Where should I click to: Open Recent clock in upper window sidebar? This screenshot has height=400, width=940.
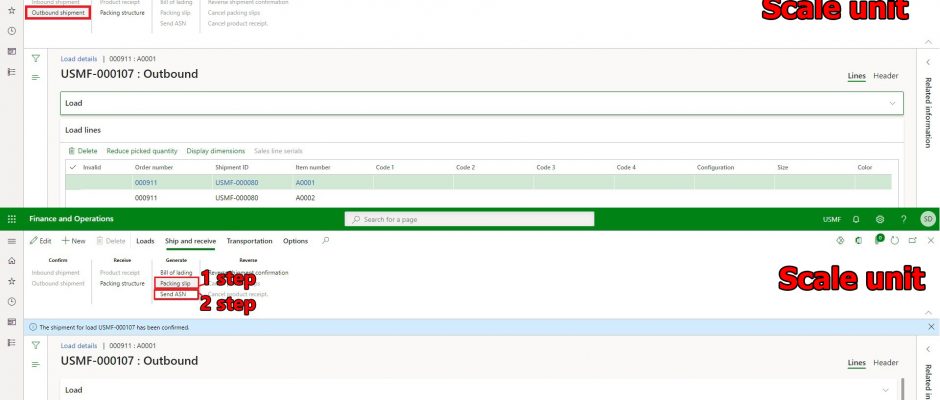pos(11,31)
